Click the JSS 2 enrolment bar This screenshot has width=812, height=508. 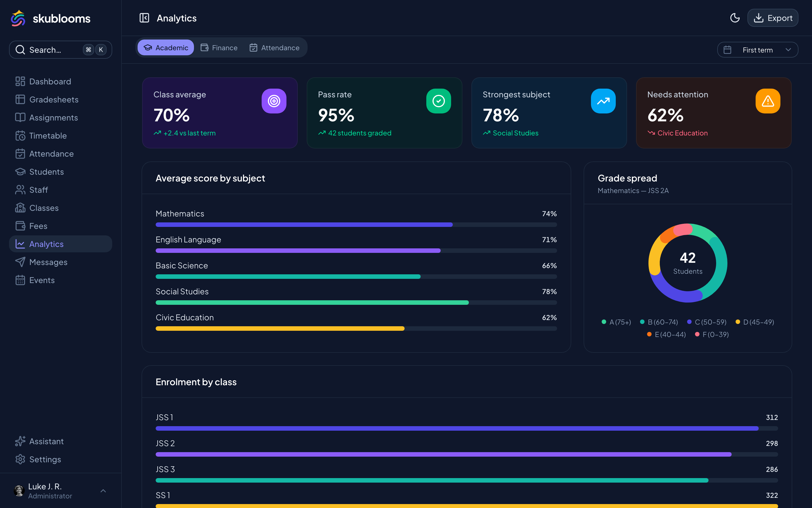(x=467, y=455)
